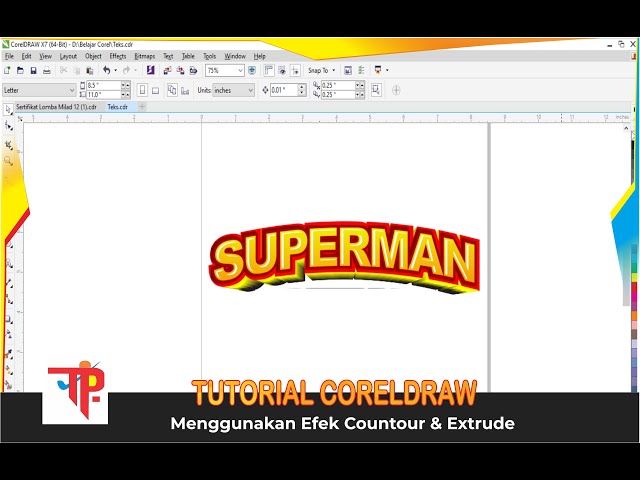This screenshot has width=640, height=480.
Task: Click the Publish to PDF icon
Action: coord(193,70)
